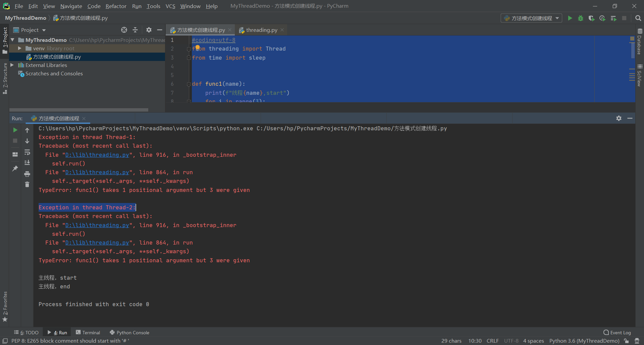Image resolution: width=644 pixels, height=345 pixels.
Task: Toggle tool window bars icon in the status bar corner
Action: 5,341
